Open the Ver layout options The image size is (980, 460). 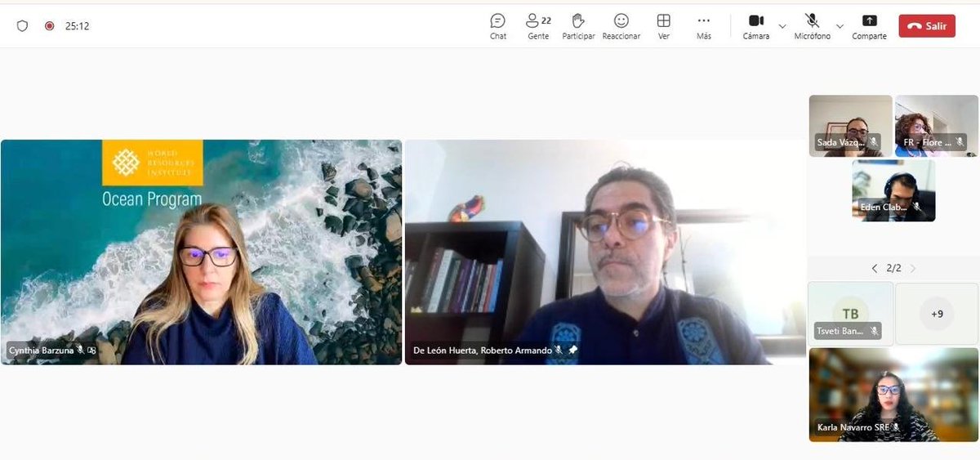point(664,26)
